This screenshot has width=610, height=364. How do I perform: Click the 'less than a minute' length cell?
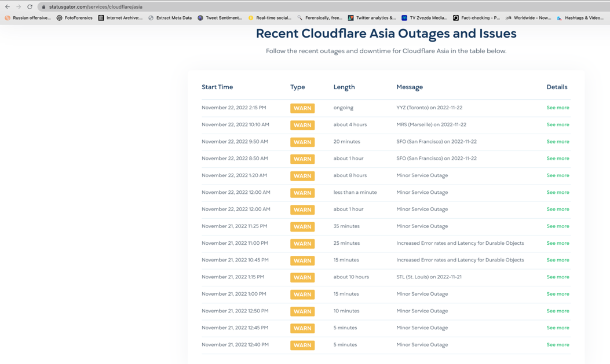point(355,192)
